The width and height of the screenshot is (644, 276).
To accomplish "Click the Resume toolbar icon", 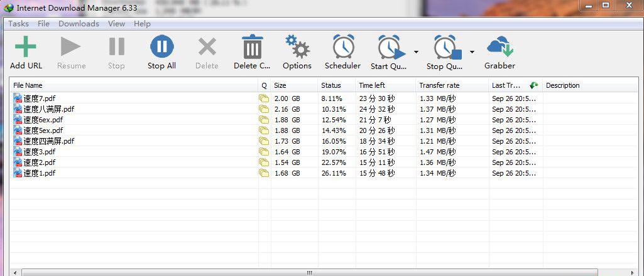I will 70,46.
